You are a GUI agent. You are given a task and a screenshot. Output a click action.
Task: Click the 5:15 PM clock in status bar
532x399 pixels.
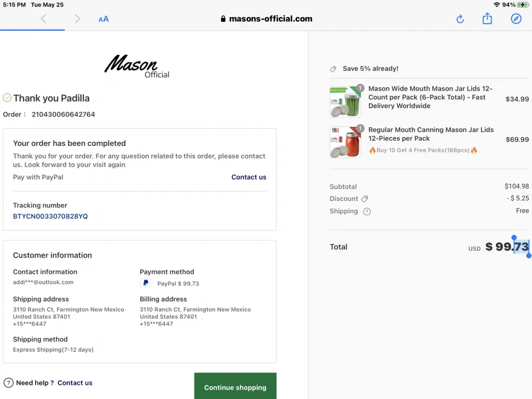[x=14, y=5]
